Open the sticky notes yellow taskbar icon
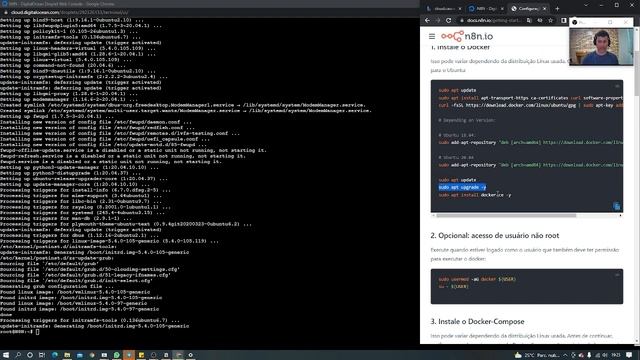Image resolution: width=640 pixels, height=360 pixels. coord(141,355)
